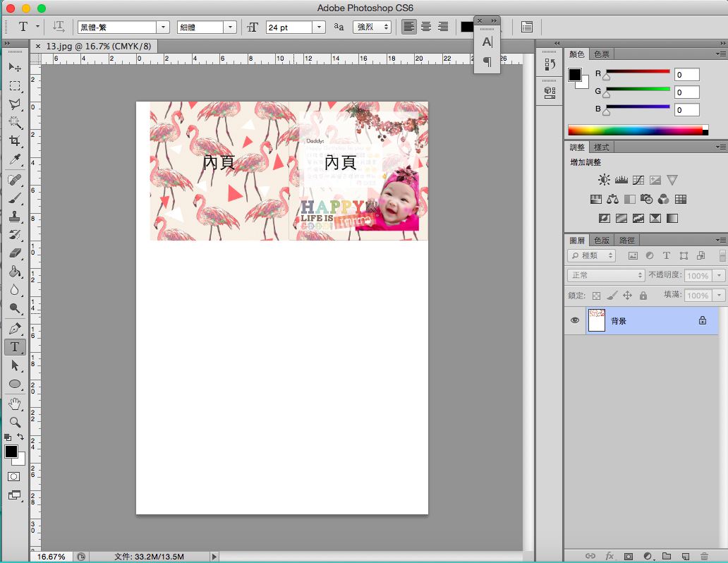
Task: Select the Pen tool
Action: point(14,329)
